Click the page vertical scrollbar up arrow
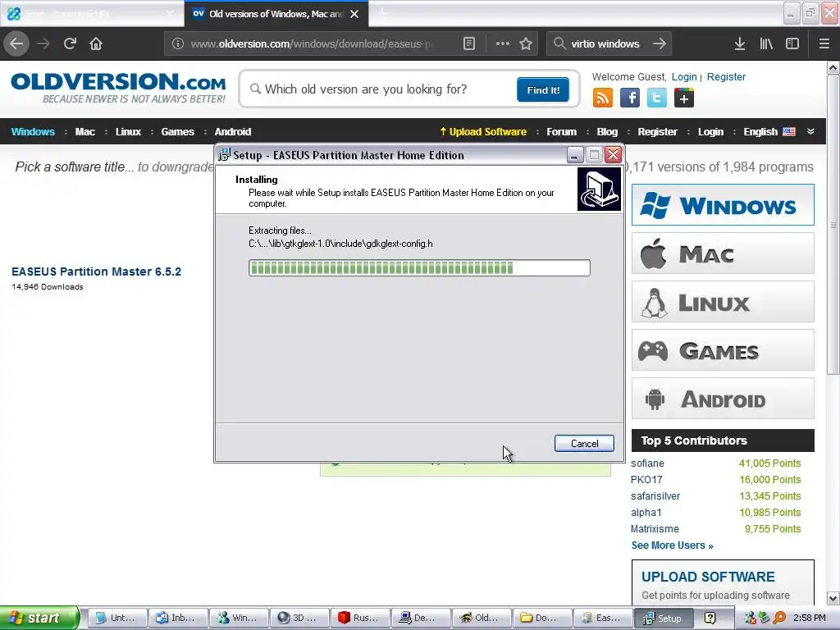 click(x=833, y=68)
